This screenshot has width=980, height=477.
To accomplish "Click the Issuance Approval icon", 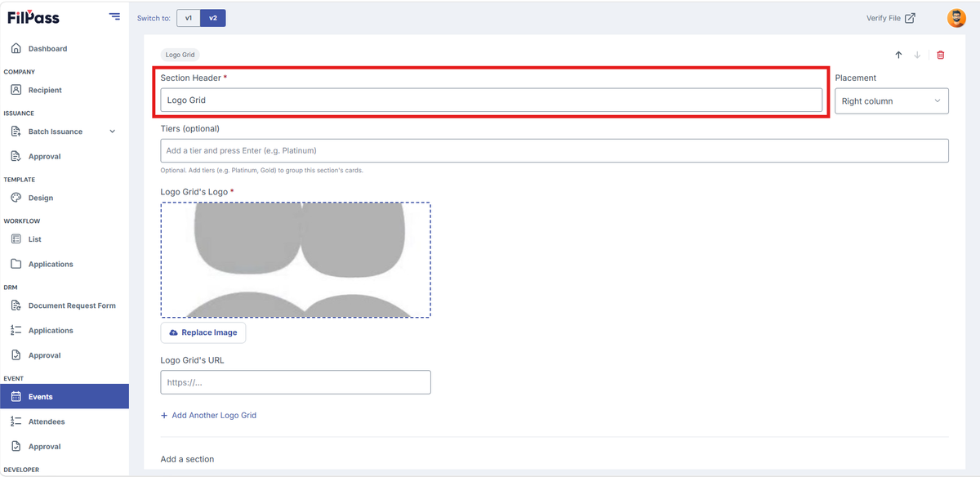I will tap(16, 156).
